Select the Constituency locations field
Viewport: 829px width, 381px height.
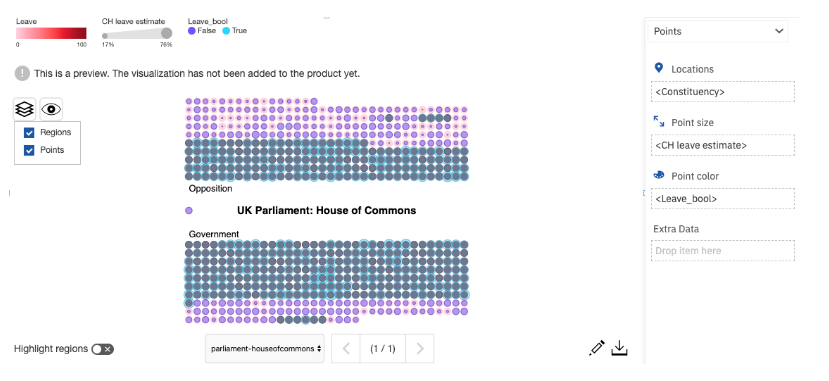(x=723, y=91)
